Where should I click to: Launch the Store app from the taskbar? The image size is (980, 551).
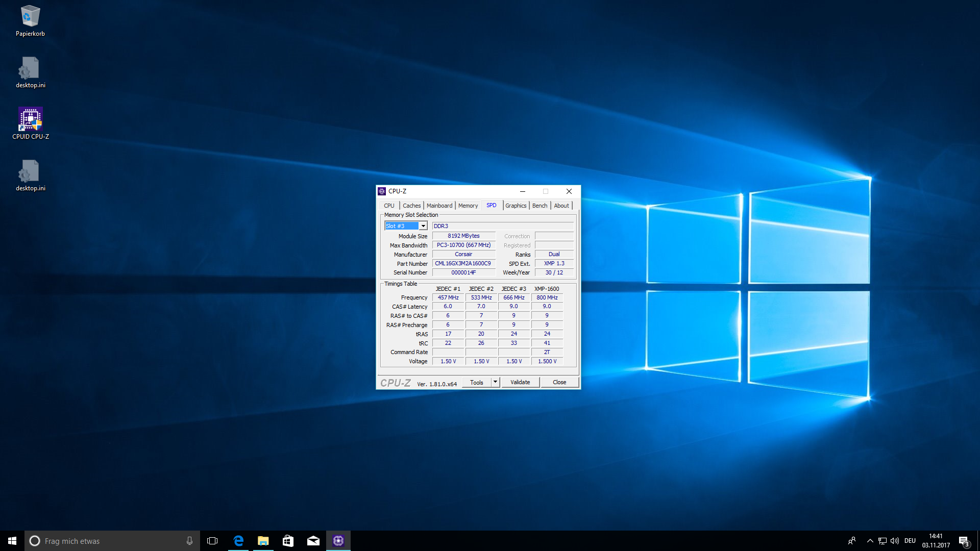(288, 541)
